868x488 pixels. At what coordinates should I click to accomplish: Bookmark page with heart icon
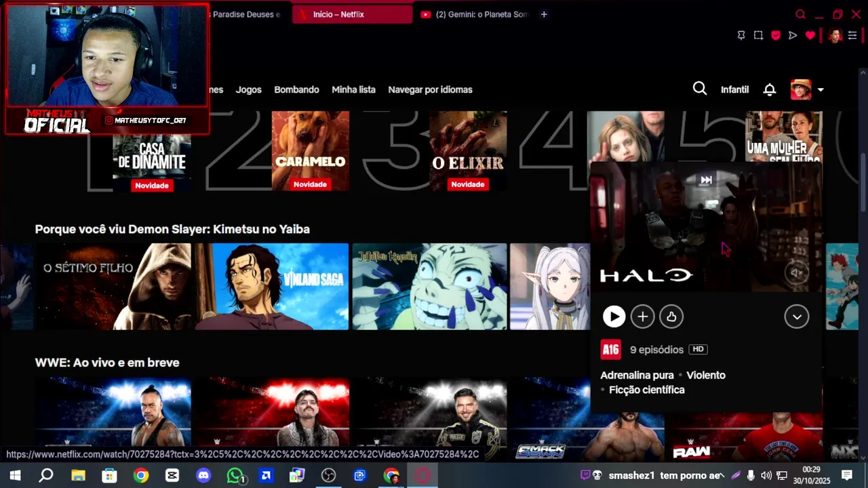point(810,35)
